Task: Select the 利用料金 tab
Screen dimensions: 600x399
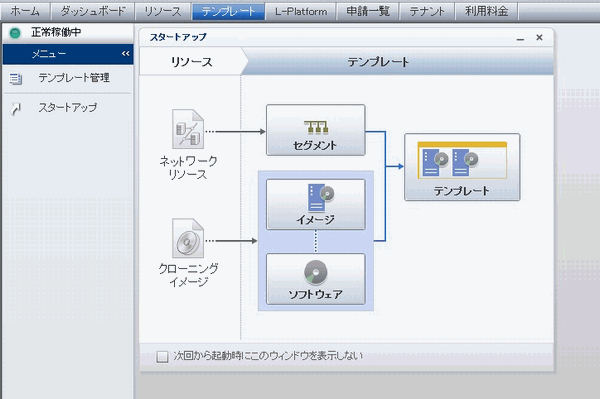Action: click(x=486, y=11)
